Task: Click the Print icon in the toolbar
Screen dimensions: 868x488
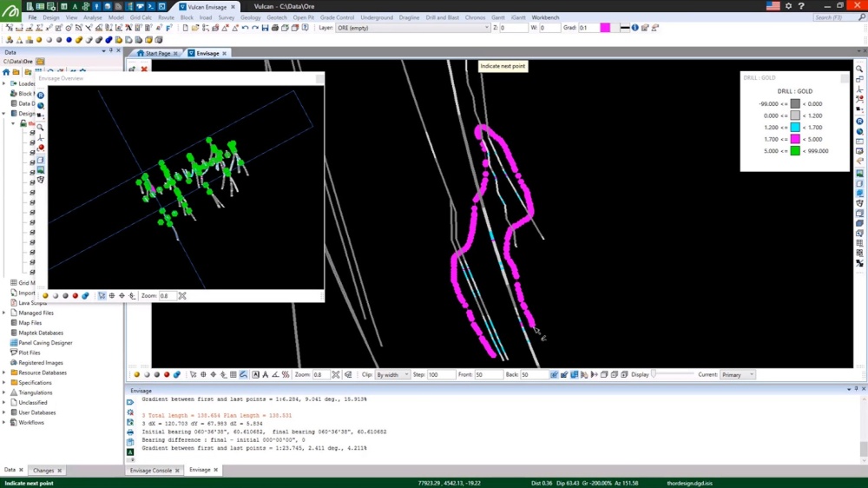Action: pos(275,28)
